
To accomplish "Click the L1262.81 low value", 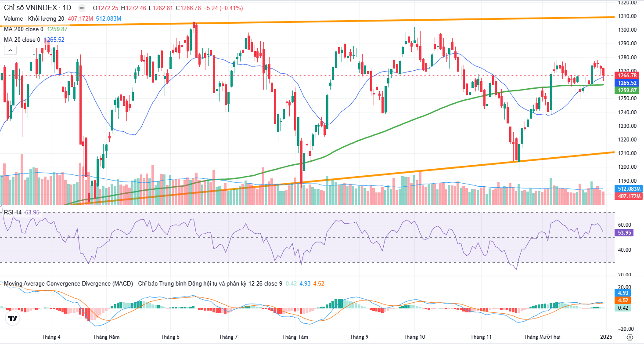I will point(161,8).
